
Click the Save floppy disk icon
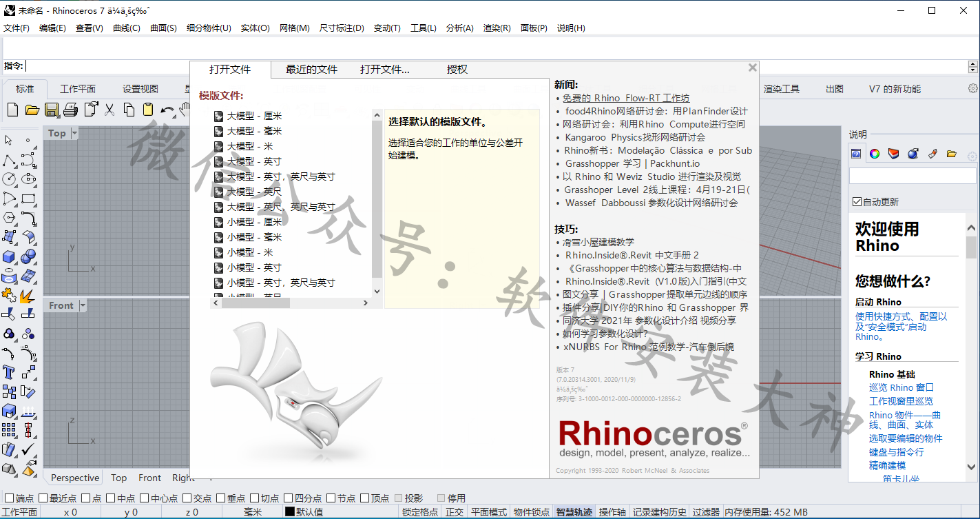[51, 110]
